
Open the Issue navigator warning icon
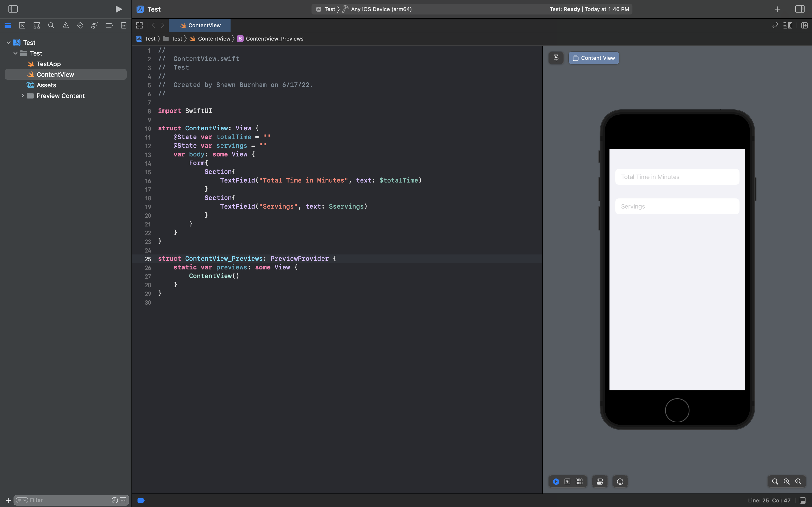[x=66, y=26]
